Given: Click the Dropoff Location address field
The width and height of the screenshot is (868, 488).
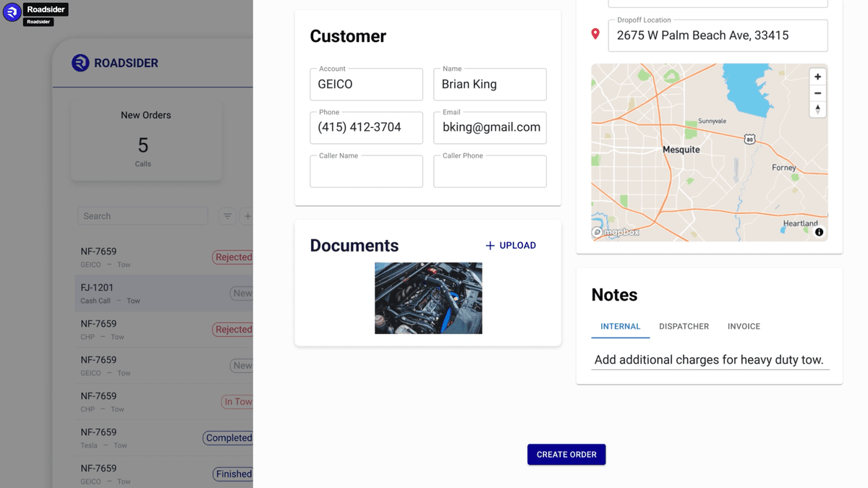Looking at the screenshot, I should [x=718, y=35].
